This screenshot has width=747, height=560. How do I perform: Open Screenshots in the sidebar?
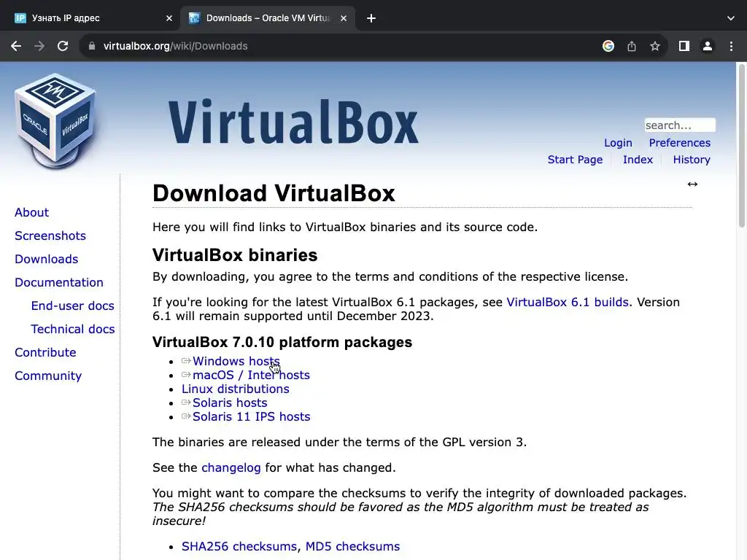pyautogui.click(x=50, y=236)
